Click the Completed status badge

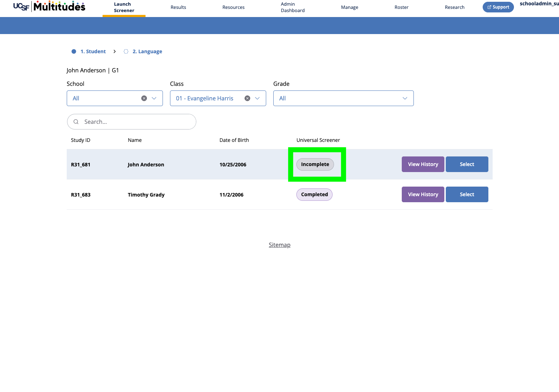tap(314, 194)
